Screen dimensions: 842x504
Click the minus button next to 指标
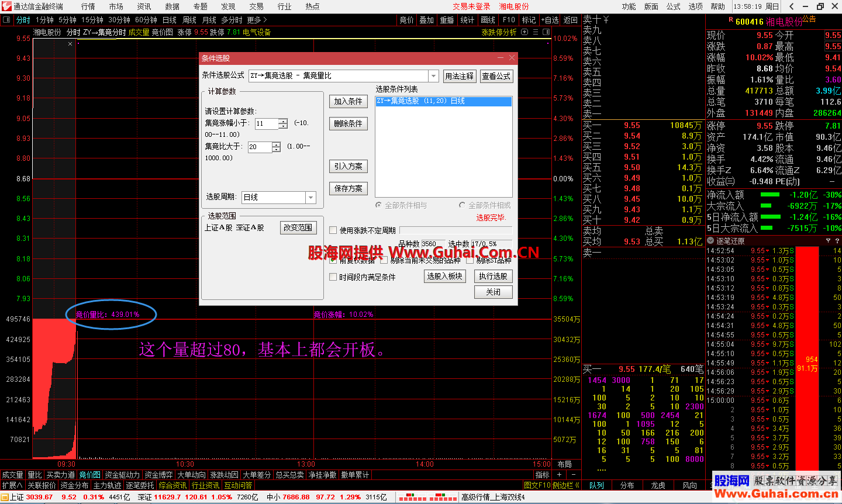574,475
